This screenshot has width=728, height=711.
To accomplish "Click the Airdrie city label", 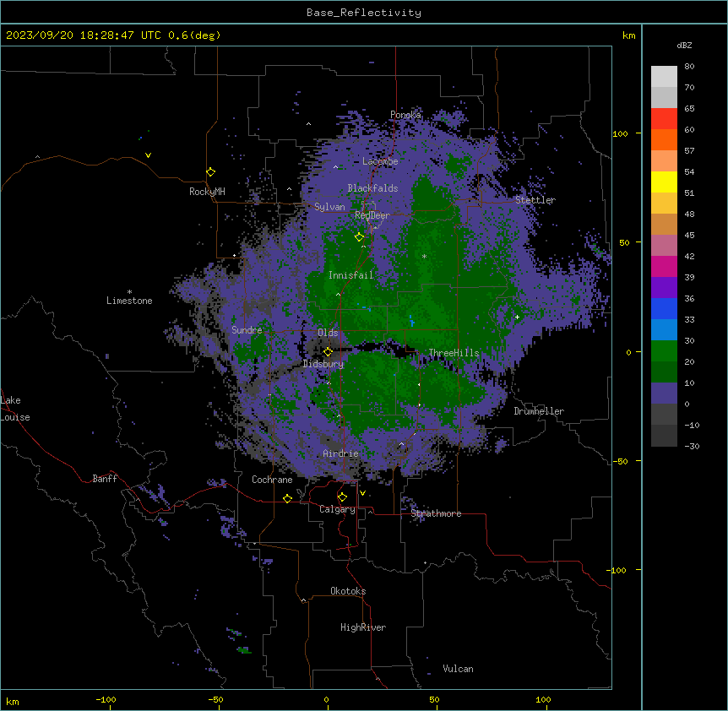I will 340,453.
